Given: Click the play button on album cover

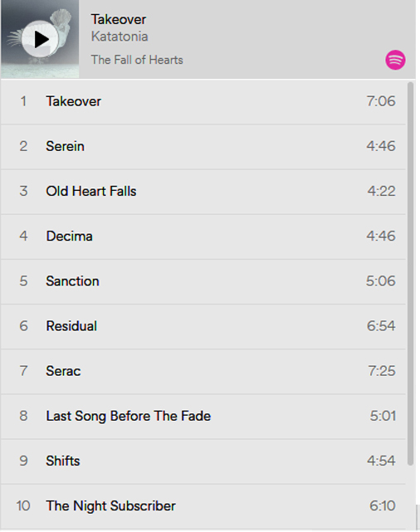Looking at the screenshot, I should (40, 39).
